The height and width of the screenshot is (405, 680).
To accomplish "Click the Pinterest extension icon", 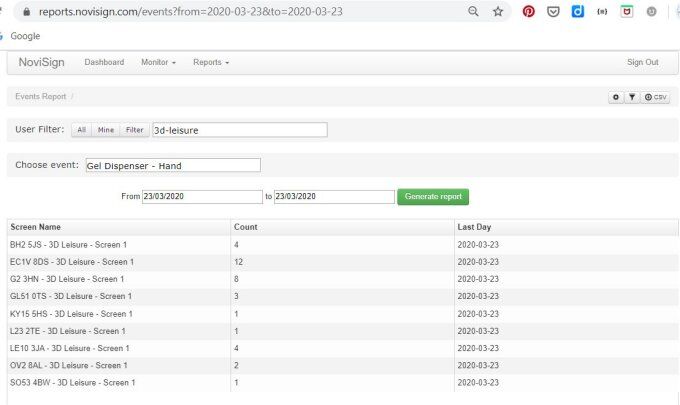I will click(528, 12).
